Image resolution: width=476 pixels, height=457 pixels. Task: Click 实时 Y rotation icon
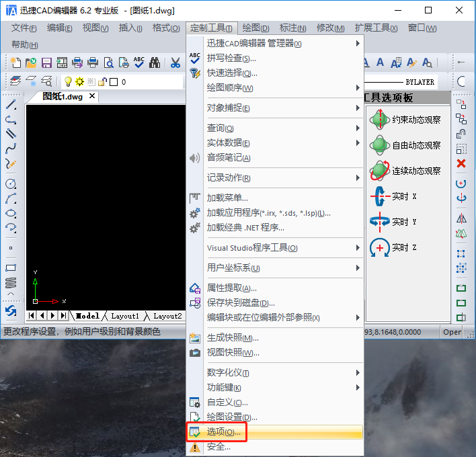click(x=379, y=222)
